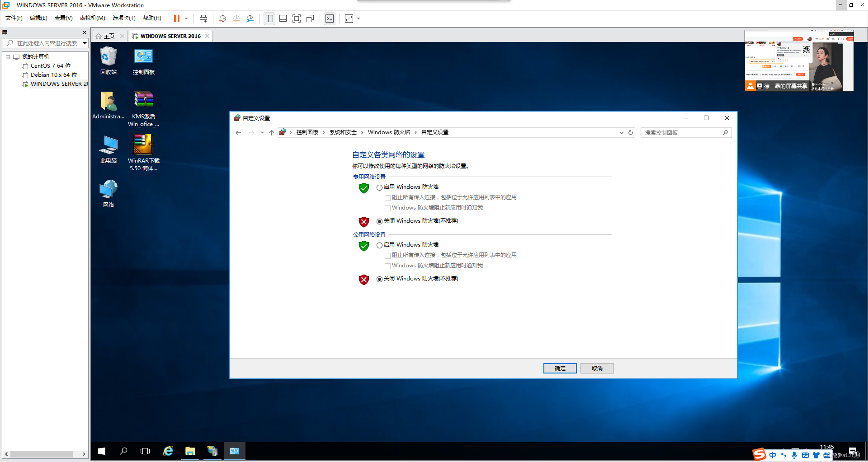This screenshot has width=868, height=462.
Task: Open the library search filter dropdown
Action: [85, 43]
